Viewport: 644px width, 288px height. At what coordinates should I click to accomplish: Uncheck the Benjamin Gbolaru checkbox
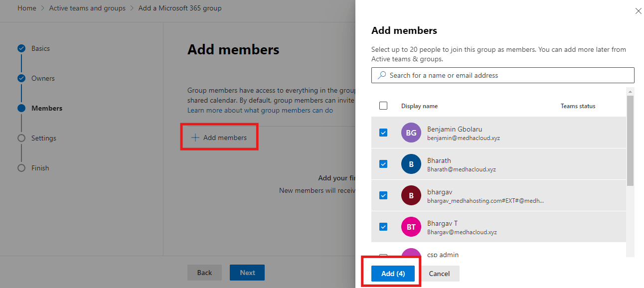(x=383, y=133)
